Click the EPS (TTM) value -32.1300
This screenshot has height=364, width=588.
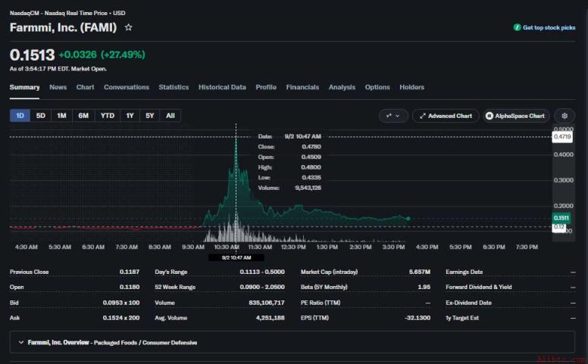(x=418, y=318)
